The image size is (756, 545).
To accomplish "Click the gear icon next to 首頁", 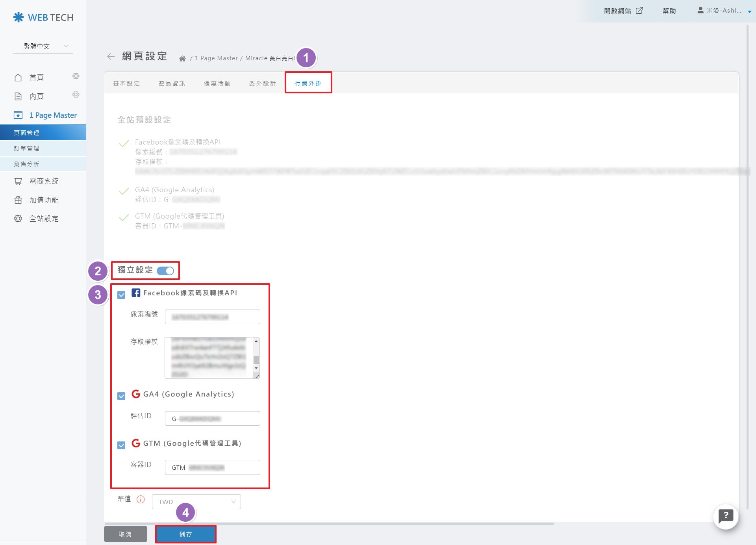I will tap(76, 76).
